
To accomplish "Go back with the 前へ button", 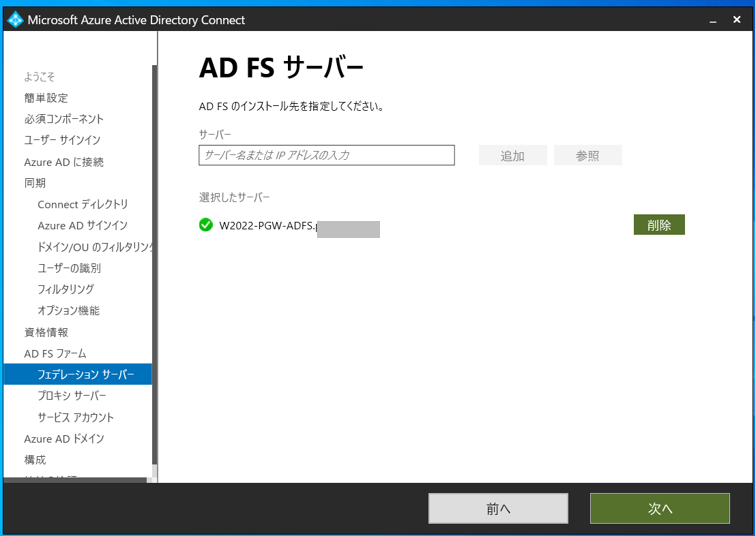I will coord(498,508).
